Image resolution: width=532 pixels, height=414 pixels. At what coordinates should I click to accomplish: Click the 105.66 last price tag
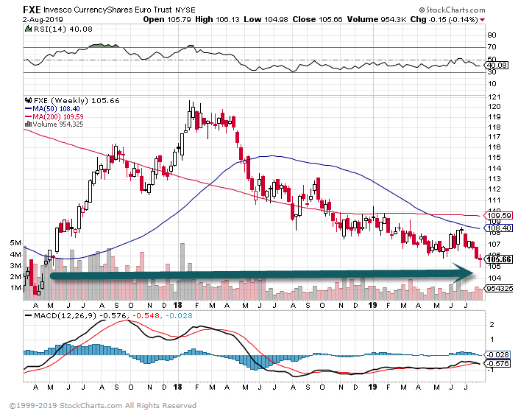499,259
